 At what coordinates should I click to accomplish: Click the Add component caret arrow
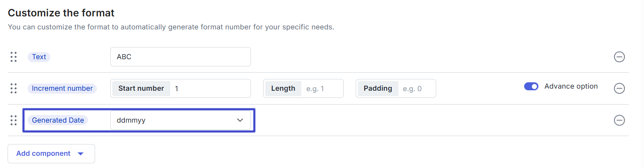click(81, 154)
